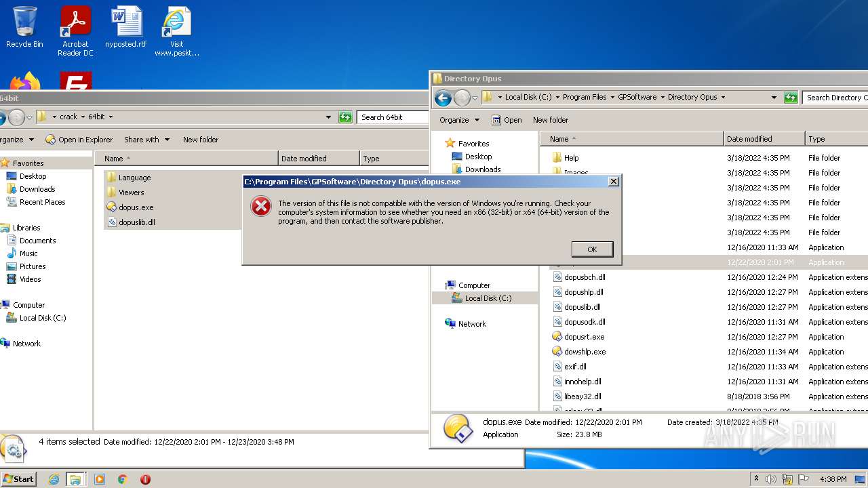Select Recent Places in 64bit window
The width and height of the screenshot is (868, 488).
[x=36, y=202]
